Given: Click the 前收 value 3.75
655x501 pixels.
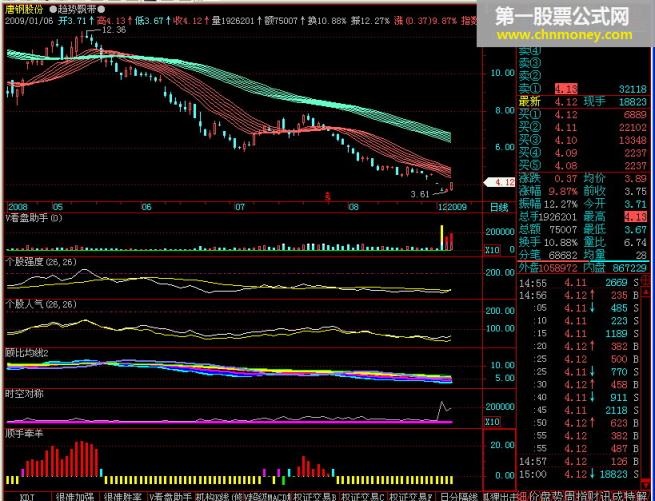Looking at the screenshot, I should point(635,192).
